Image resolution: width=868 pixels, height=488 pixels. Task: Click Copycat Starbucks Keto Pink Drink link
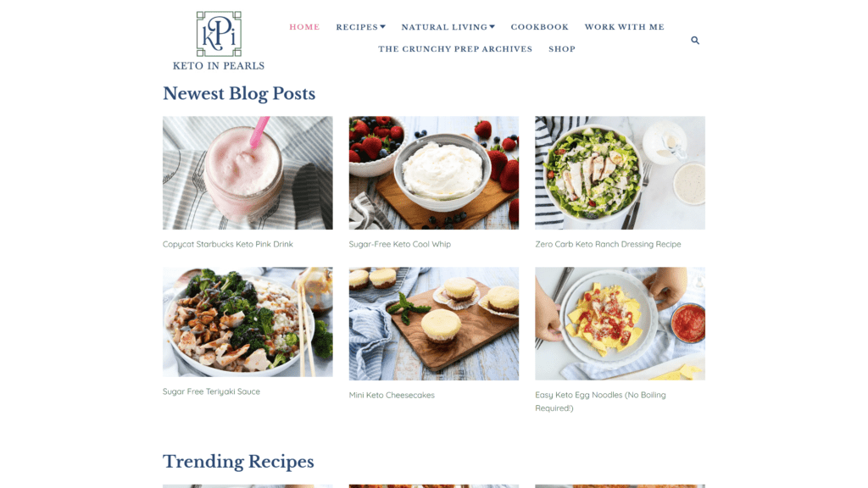pos(227,244)
